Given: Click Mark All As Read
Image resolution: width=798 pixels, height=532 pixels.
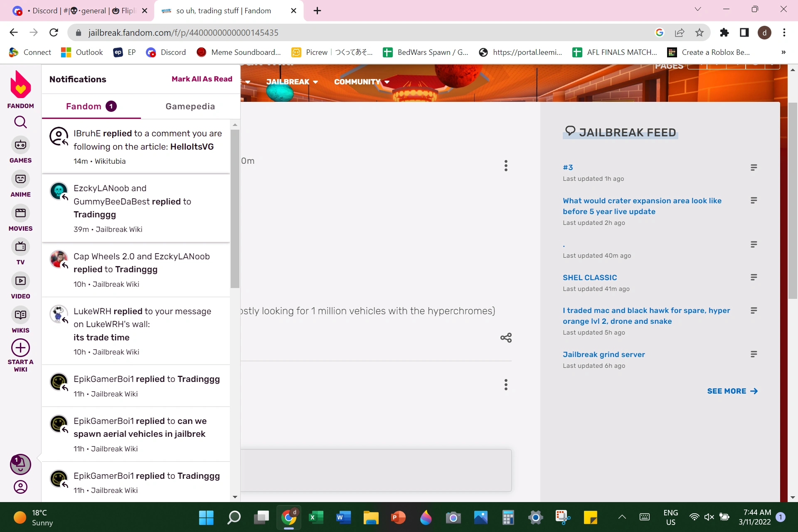Looking at the screenshot, I should click(x=202, y=79).
